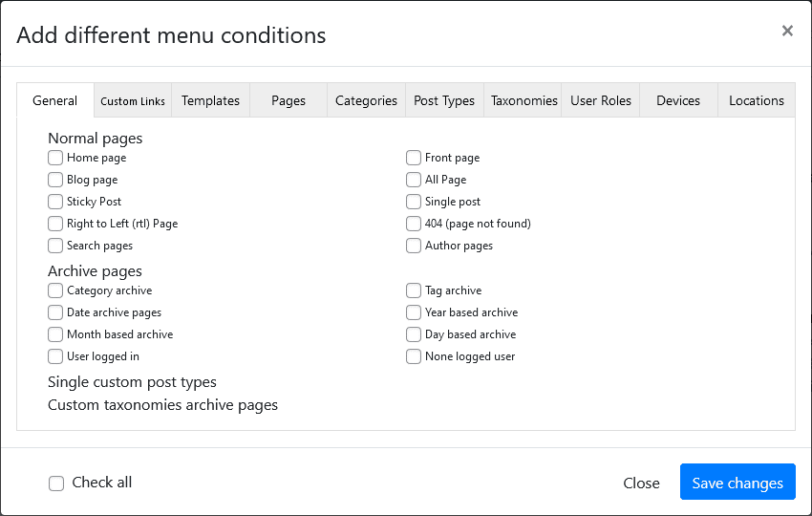This screenshot has height=516, width=812.
Task: Check the Author pages checkbox
Action: click(x=414, y=246)
